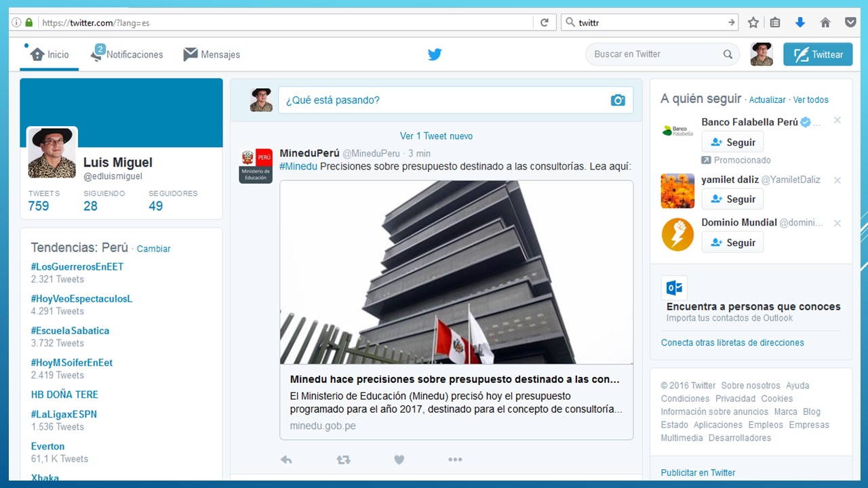Open the Notificaciones tab

point(127,54)
